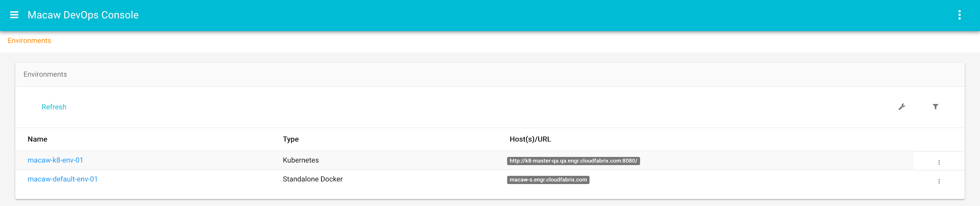Screen dimensions: 980x206
Task: Select the Standalone Docker type cell
Action: point(312,179)
